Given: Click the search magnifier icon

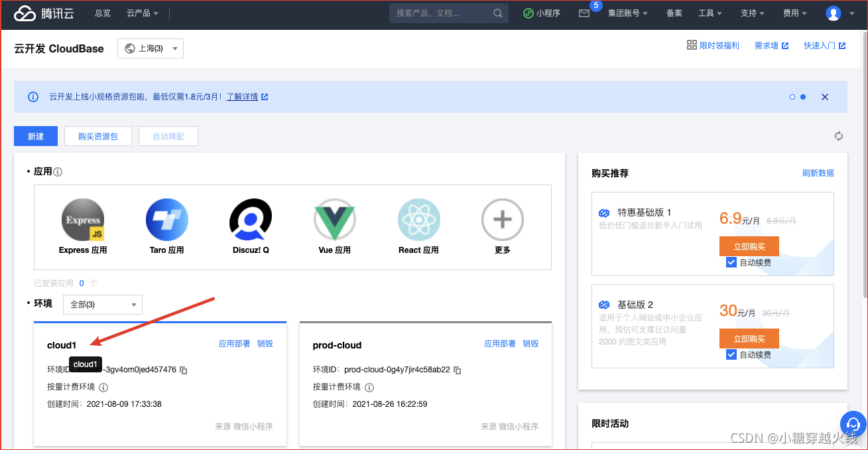Looking at the screenshot, I should pos(498,13).
